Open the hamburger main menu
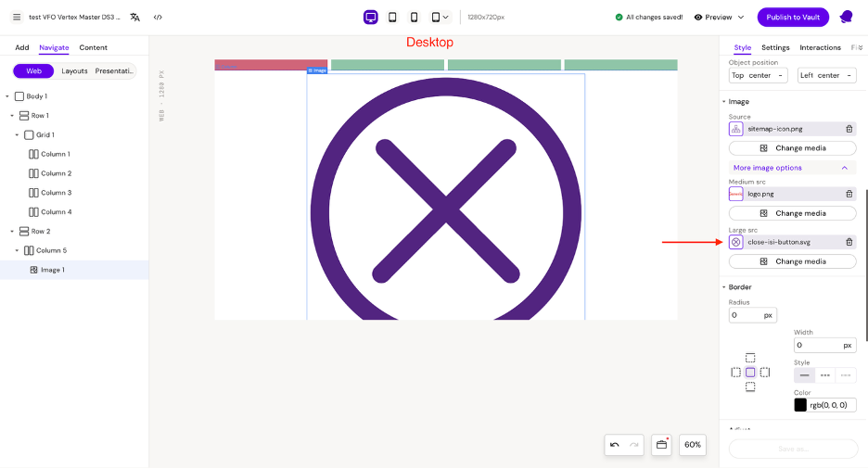The width and height of the screenshot is (868, 469). (x=16, y=17)
